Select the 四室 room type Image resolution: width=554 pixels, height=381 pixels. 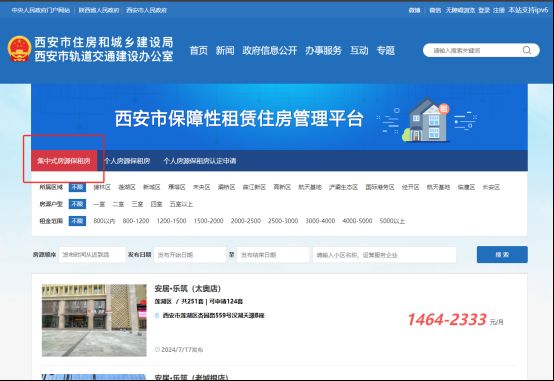coord(157,204)
